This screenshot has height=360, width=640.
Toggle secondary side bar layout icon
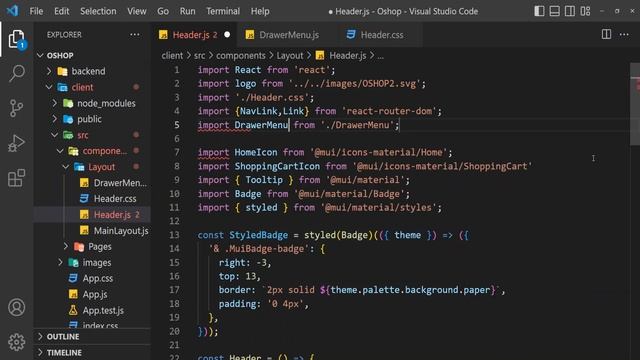(x=570, y=11)
